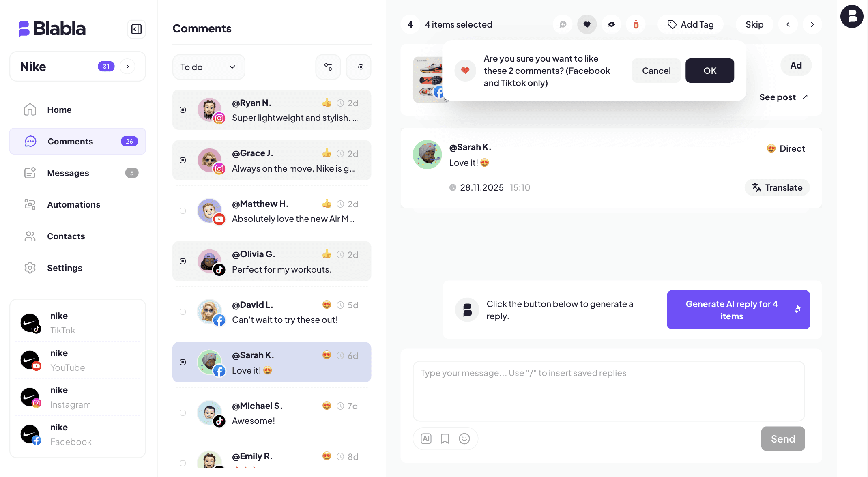Open the filter sliders icon in Comments
The height and width of the screenshot is (477, 868).
tap(328, 67)
